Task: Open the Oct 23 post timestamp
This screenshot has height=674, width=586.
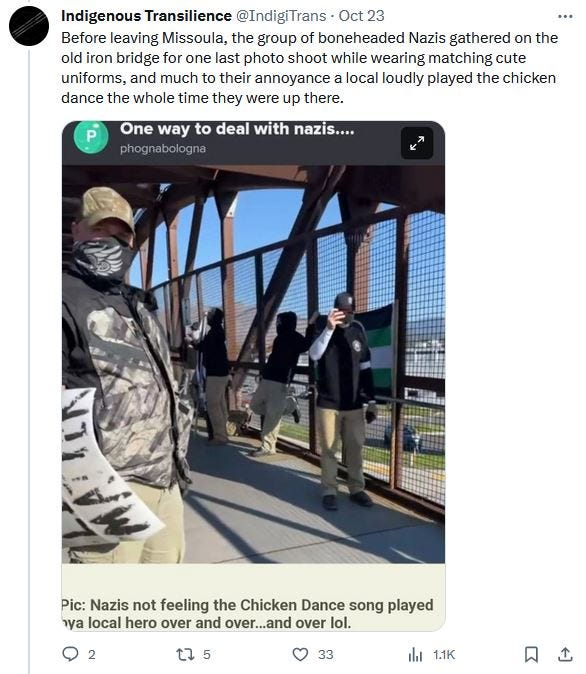Action: click(361, 16)
